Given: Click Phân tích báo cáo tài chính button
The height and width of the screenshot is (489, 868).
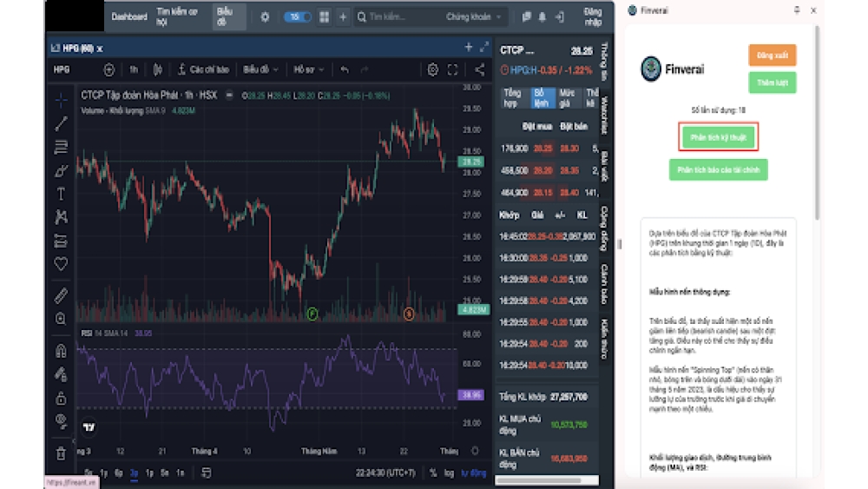Looking at the screenshot, I should coord(718,170).
